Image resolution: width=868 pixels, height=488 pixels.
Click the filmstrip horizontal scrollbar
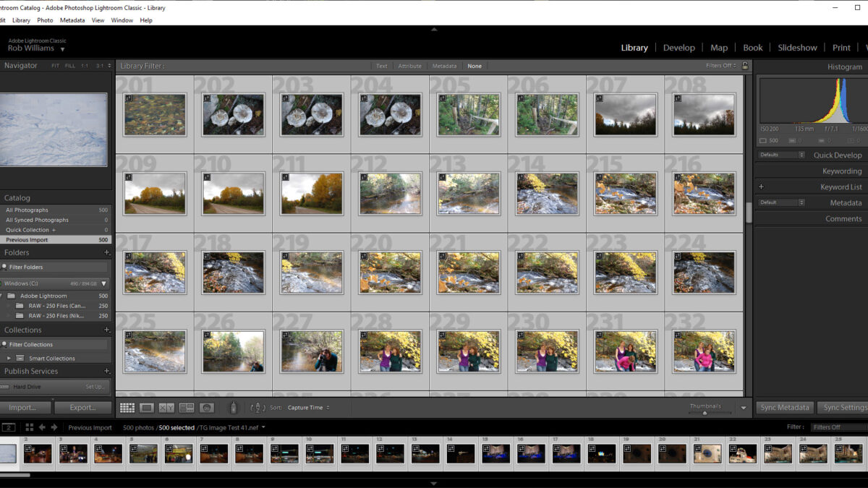(x=15, y=475)
